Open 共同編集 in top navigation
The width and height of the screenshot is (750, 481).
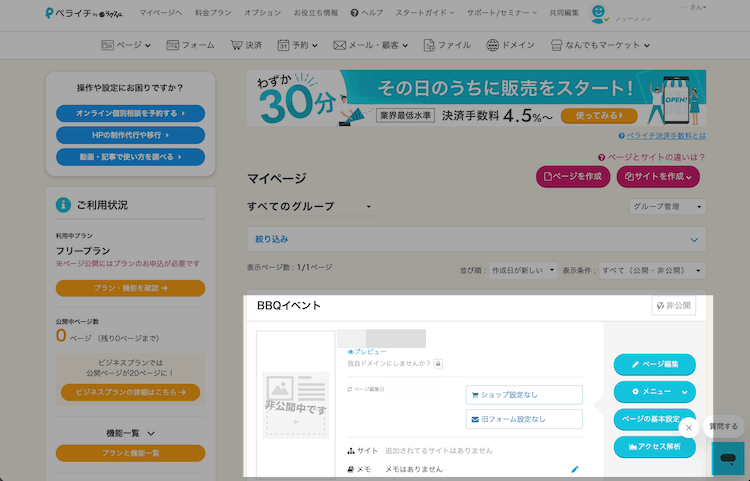point(564,13)
